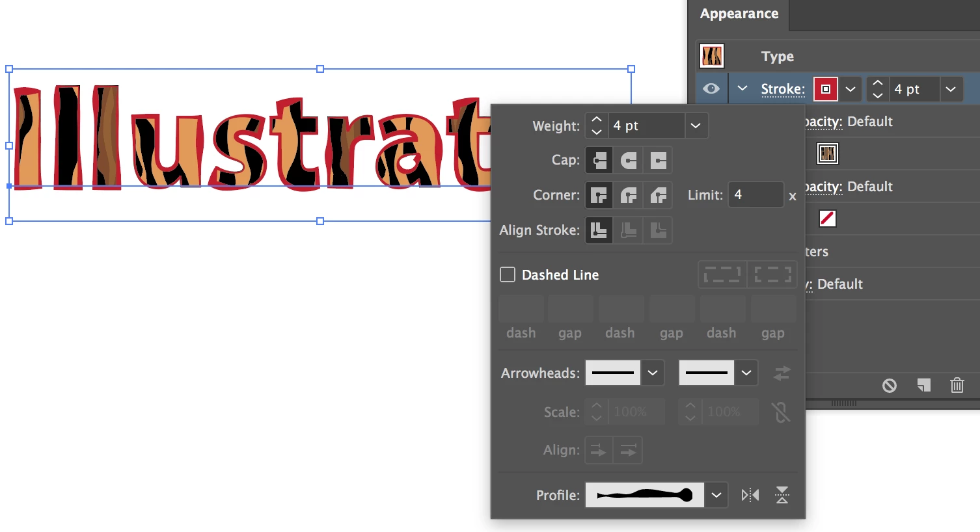Click the Appearance panel 4 pt weight field

[914, 89]
